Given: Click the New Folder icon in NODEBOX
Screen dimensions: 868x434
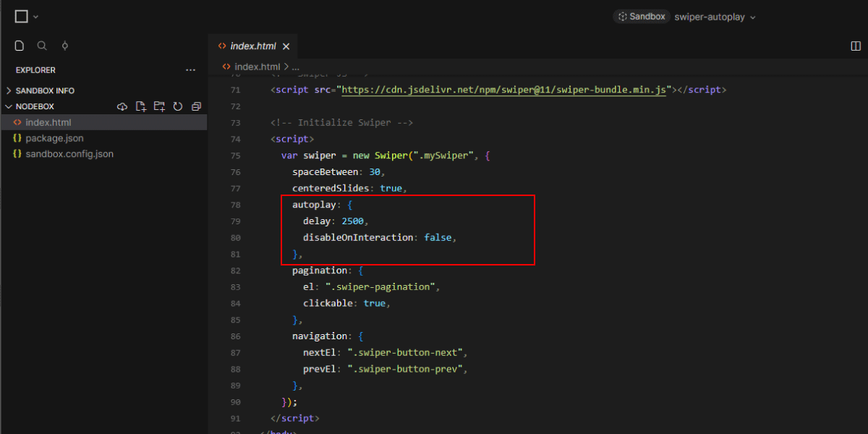Looking at the screenshot, I should (159, 106).
